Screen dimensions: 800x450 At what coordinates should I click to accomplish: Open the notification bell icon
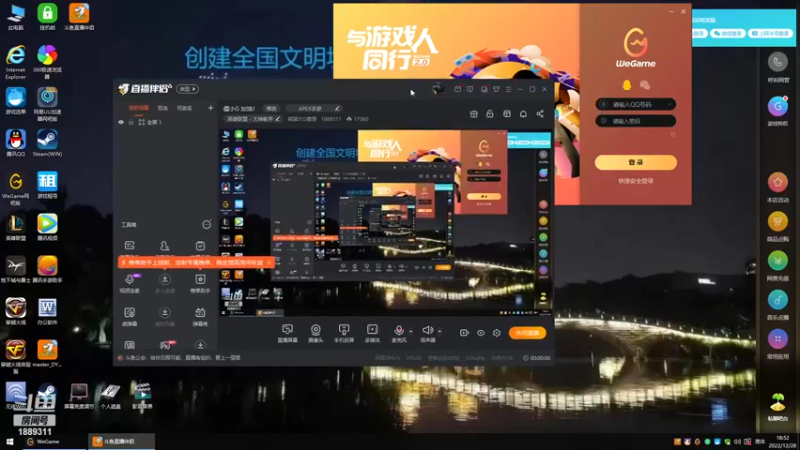(523, 114)
